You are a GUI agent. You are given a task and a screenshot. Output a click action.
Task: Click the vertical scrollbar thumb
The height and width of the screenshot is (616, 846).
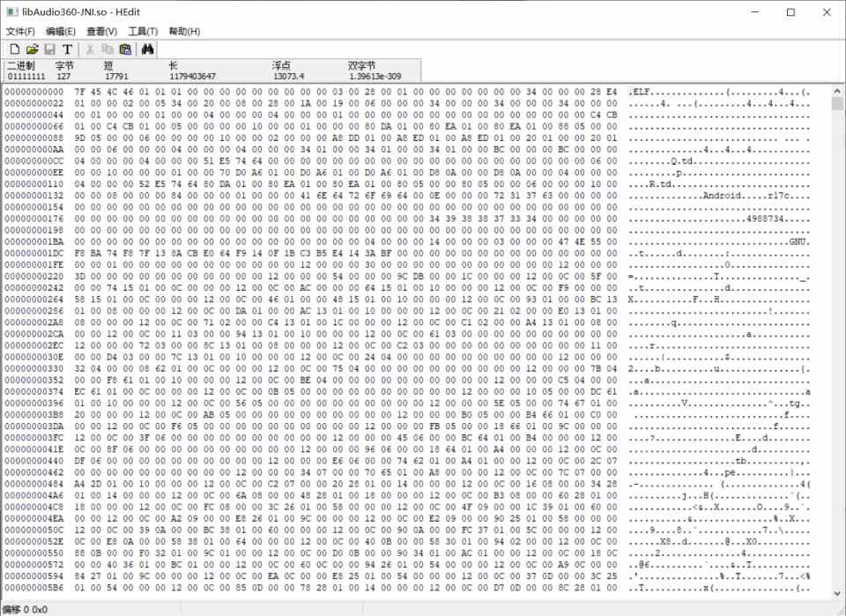point(837,104)
